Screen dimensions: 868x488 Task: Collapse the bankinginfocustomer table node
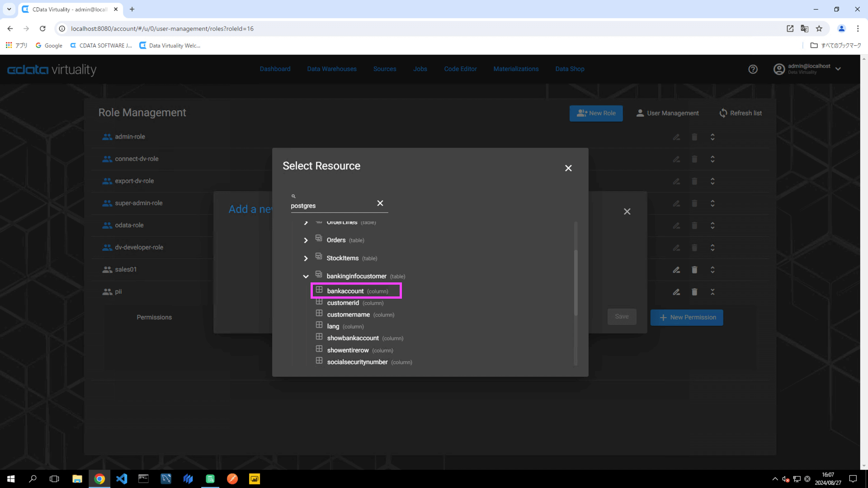(306, 276)
